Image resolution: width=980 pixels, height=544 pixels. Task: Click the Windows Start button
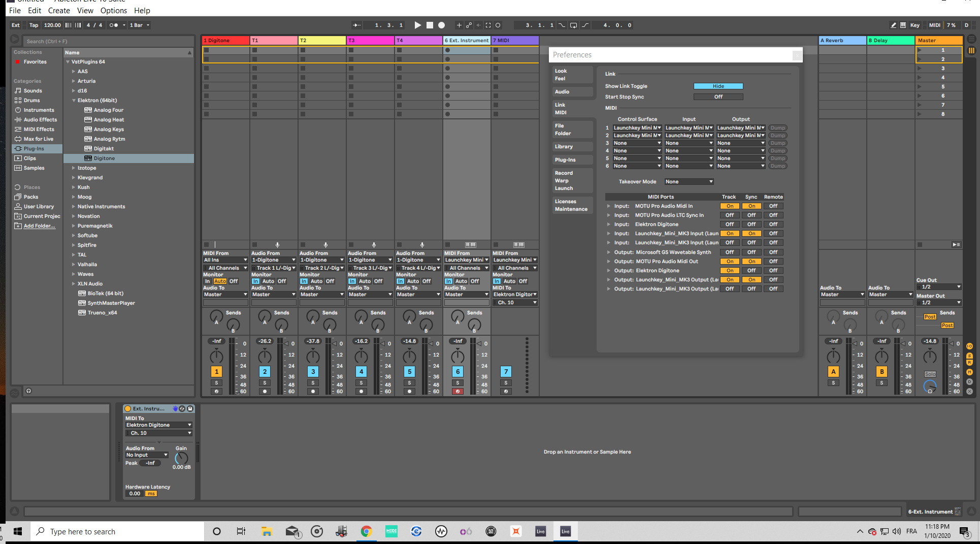coord(18,531)
